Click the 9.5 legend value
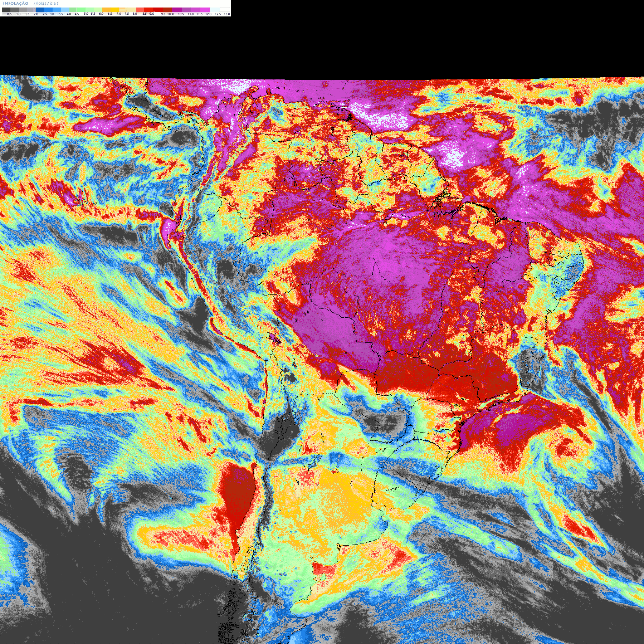This screenshot has height=644, width=644. (163, 14)
